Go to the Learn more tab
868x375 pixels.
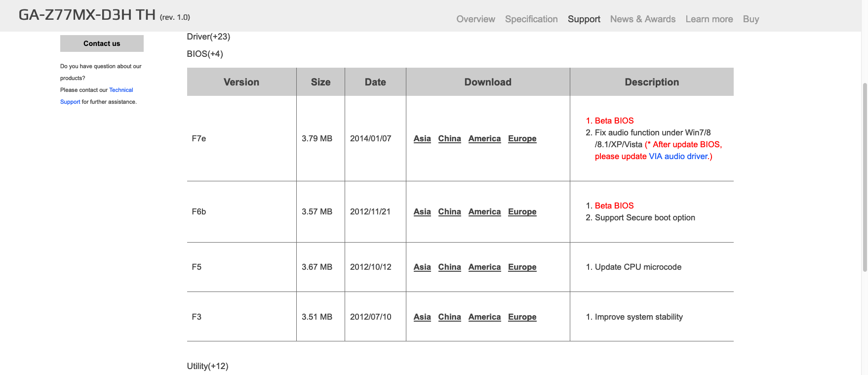(709, 19)
